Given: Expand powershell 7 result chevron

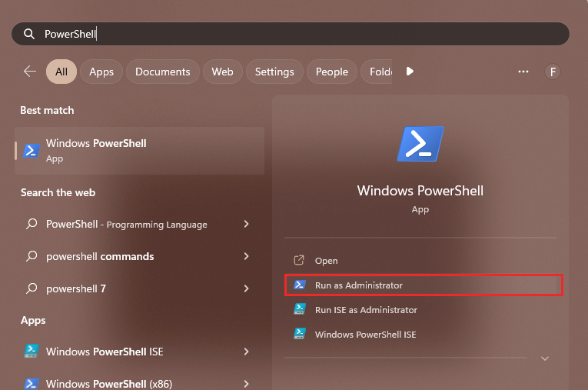Looking at the screenshot, I should (246, 288).
